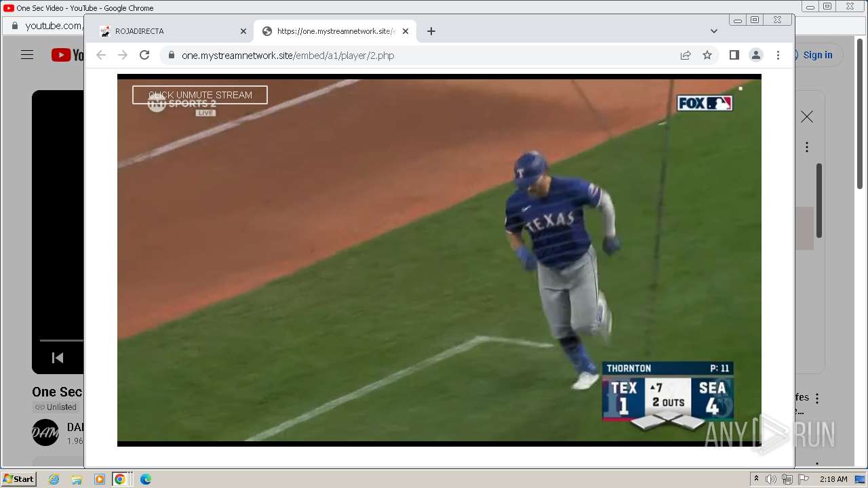Close the ROJADIRECTA tab

pos(243,31)
